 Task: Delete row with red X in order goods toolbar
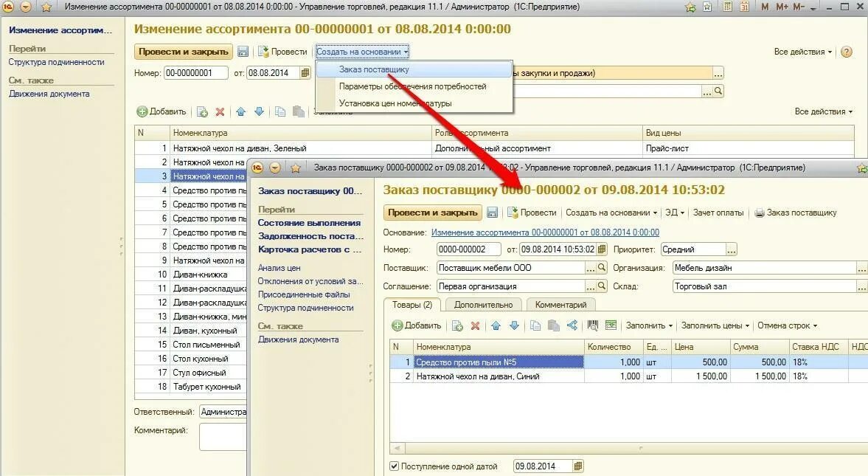tap(475, 326)
